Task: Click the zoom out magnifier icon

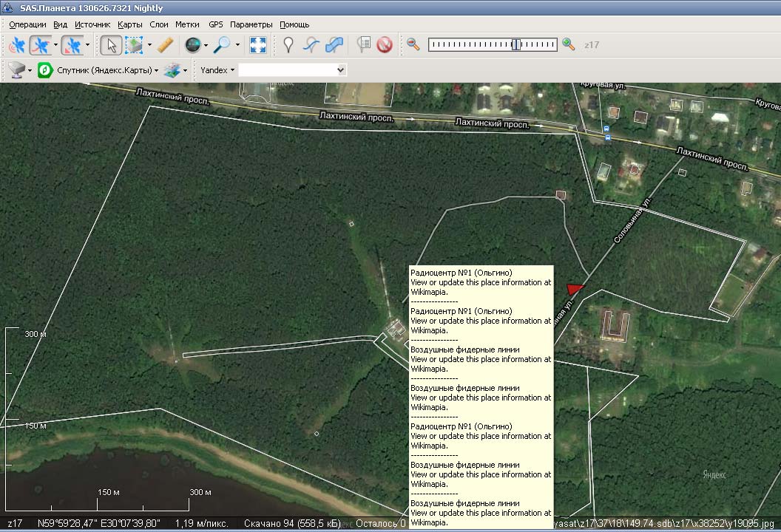Action: [x=413, y=44]
